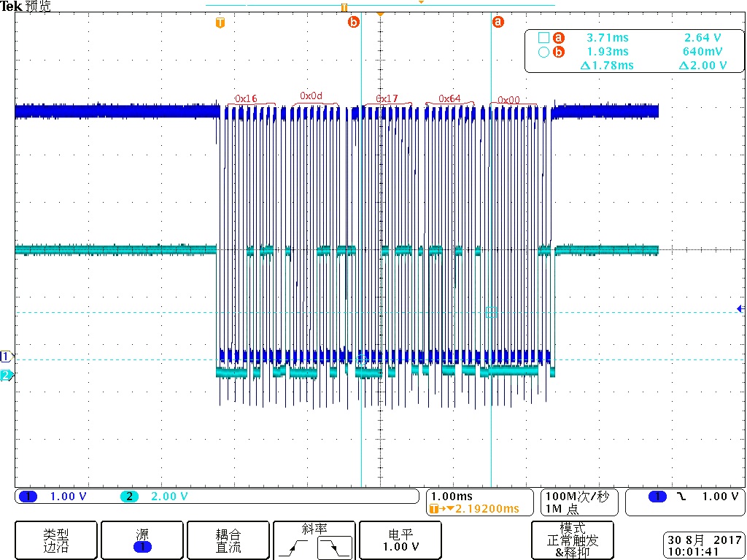This screenshot has height=560, width=747.
Task: Click the falling edge trigger symbol in readout
Action: click(682, 497)
